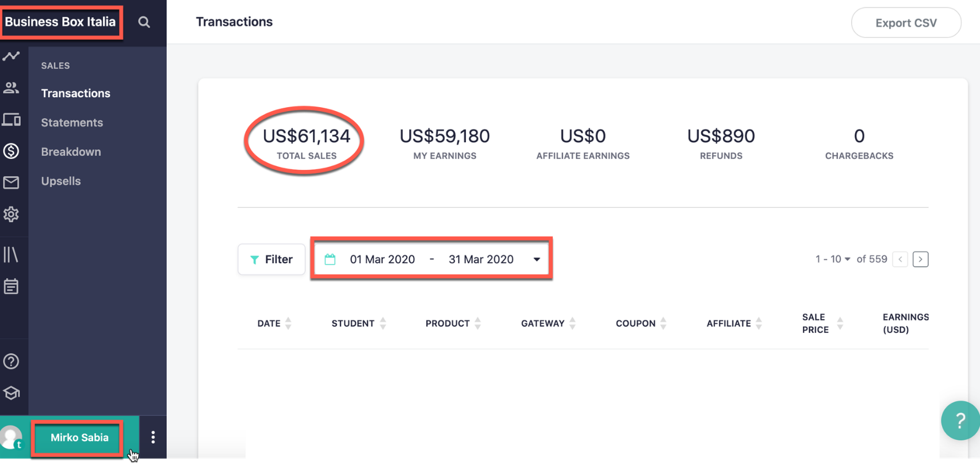This screenshot has width=980, height=468.
Task: Click the US$59,180 my earnings figure
Action: pyautogui.click(x=445, y=136)
